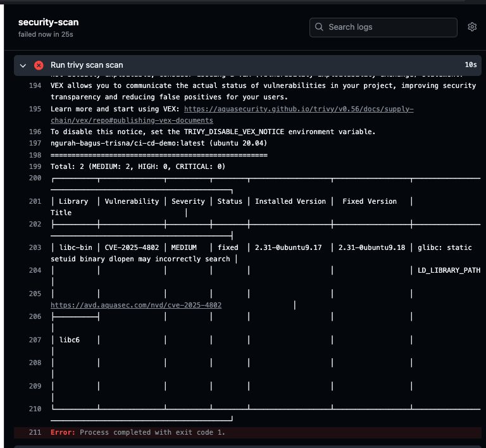Click the 10s step duration label
This screenshot has width=486, height=448.
pyautogui.click(x=470, y=65)
